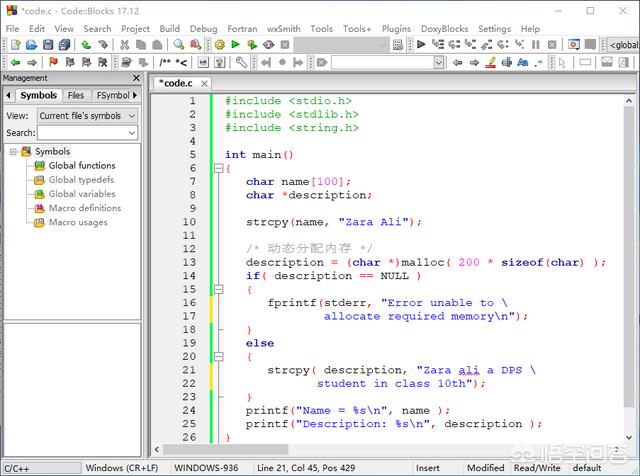Collapse the Symbols tree node
The image size is (640, 476).
[14, 152]
